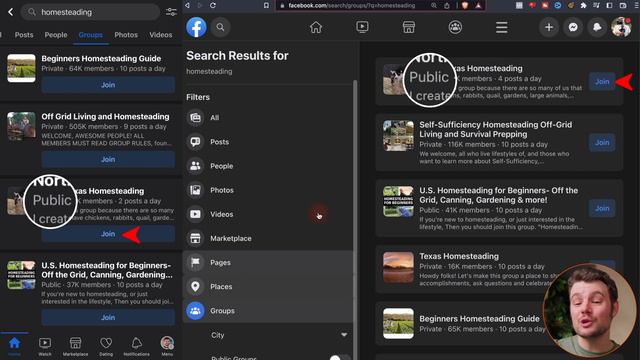Select the Groups tab in mobile app
Screen dimensions: 640x360
(91, 35)
